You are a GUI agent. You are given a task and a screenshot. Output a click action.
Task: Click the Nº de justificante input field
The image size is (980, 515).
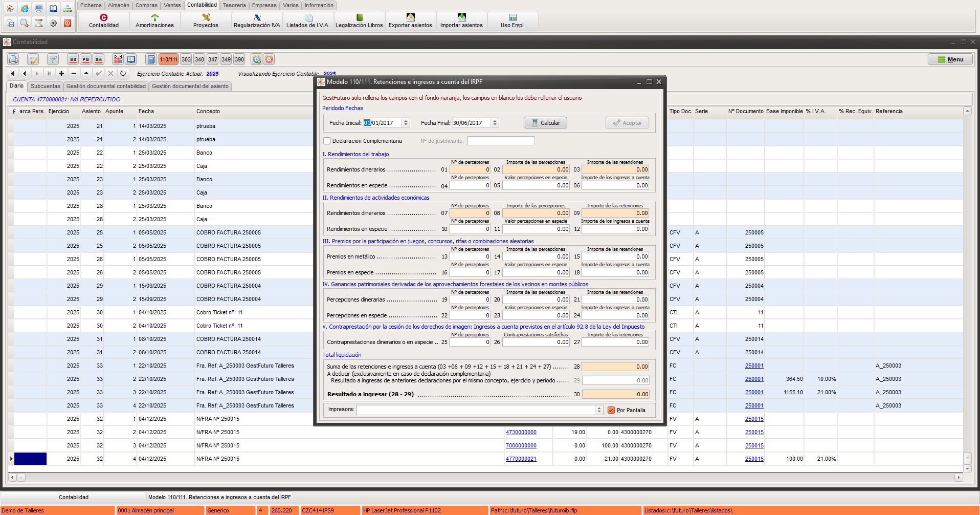point(501,141)
